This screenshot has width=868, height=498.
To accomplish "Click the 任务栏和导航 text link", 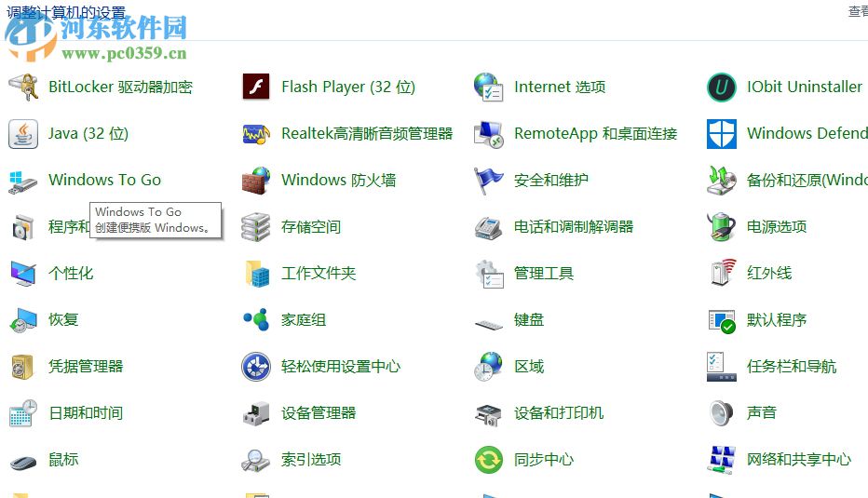I will click(791, 367).
